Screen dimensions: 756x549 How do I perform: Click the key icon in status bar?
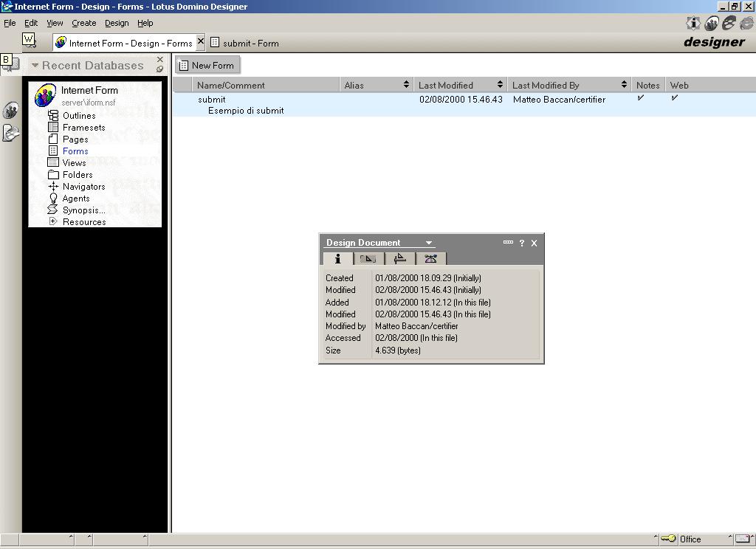pyautogui.click(x=668, y=539)
